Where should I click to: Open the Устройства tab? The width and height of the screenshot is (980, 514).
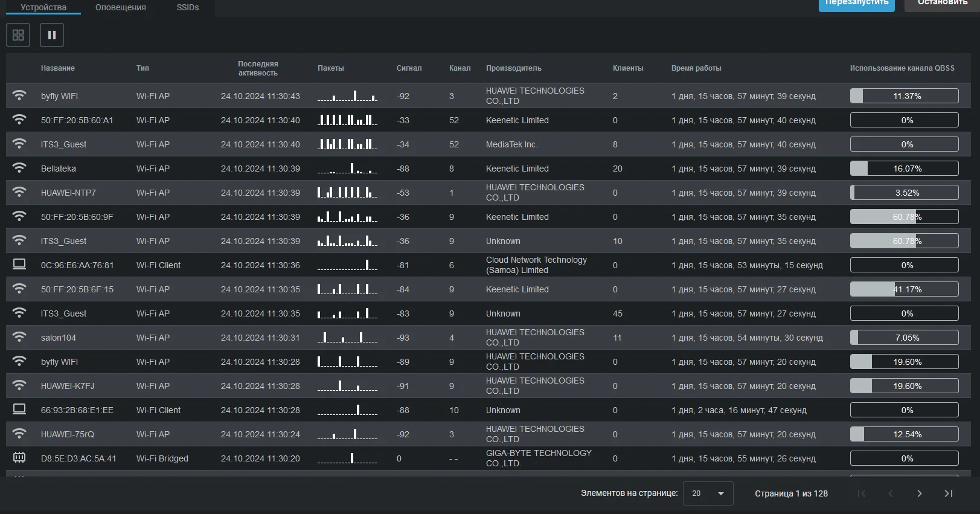[43, 7]
